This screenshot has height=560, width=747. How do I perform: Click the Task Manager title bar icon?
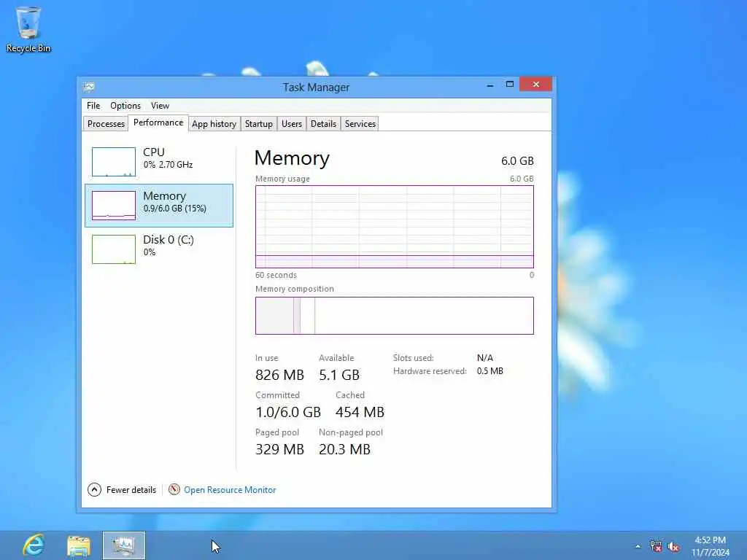[x=88, y=87]
